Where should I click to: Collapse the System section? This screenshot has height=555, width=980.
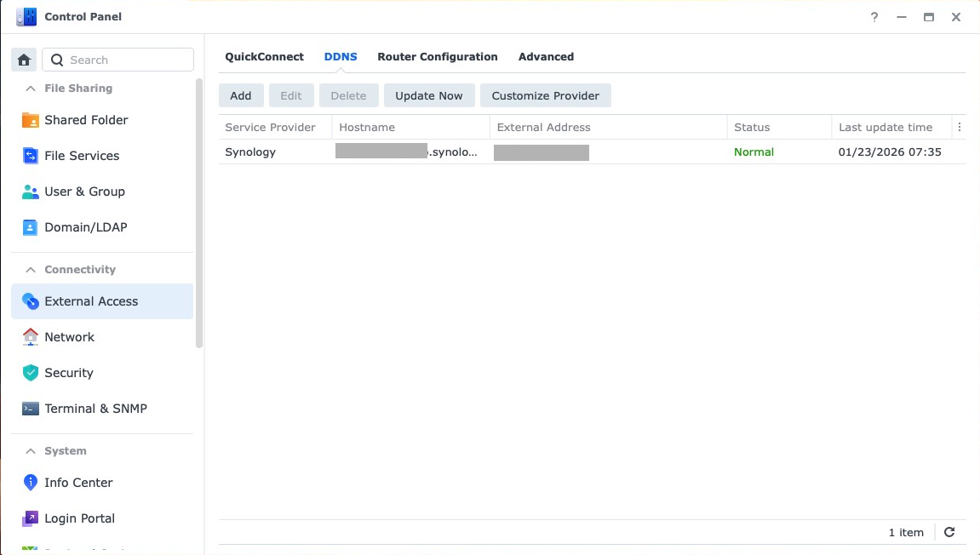(x=31, y=451)
